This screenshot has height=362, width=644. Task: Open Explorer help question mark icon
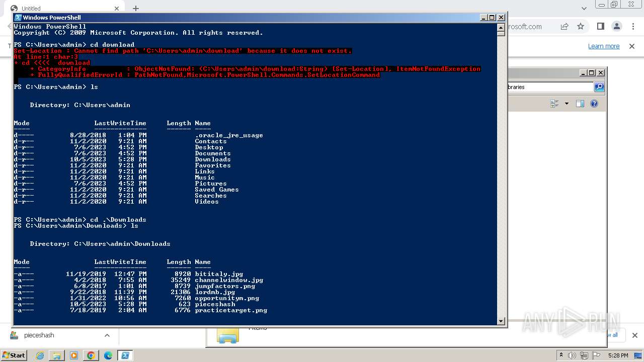tap(594, 104)
